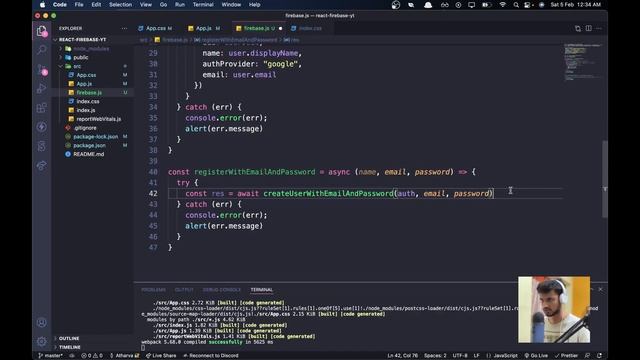Open the Terminal menu in menu bar

(x=203, y=4)
